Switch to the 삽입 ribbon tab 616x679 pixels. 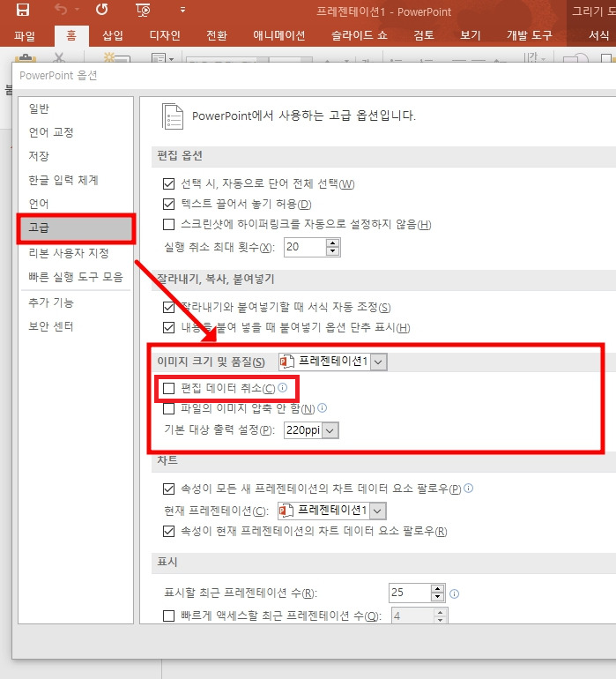point(113,35)
